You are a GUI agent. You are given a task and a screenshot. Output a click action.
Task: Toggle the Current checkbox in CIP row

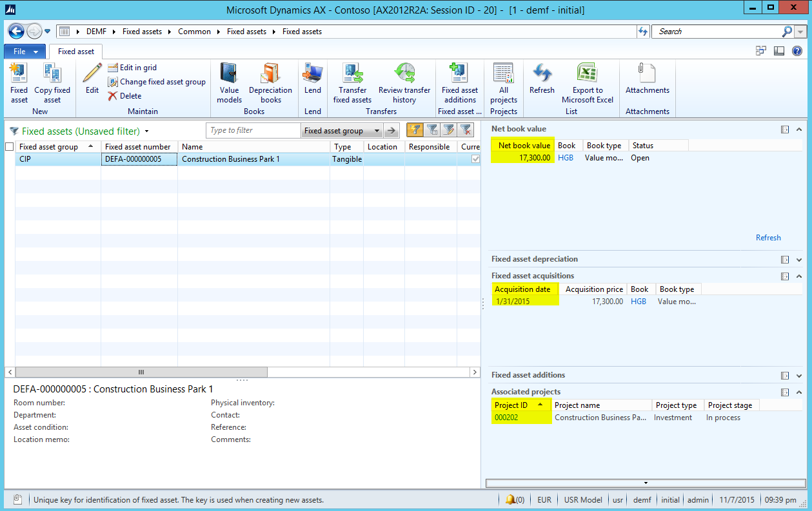click(x=476, y=159)
